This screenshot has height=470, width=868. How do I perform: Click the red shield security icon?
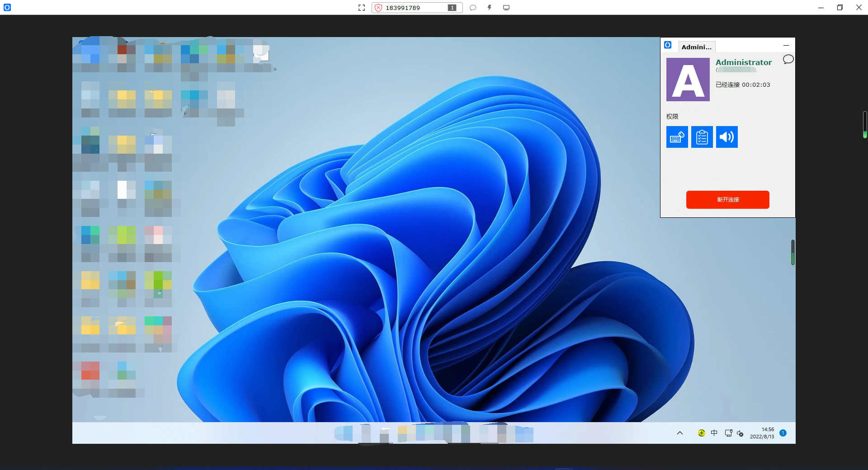pos(378,8)
